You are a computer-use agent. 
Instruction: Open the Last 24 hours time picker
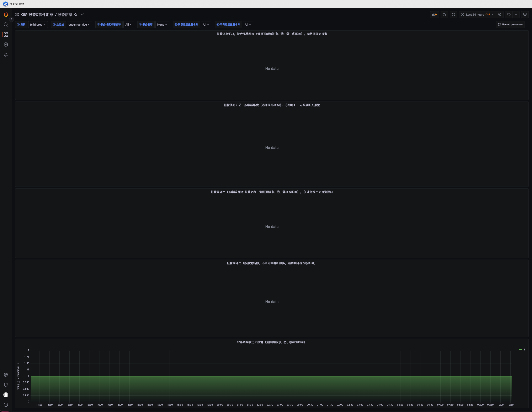pos(477,15)
